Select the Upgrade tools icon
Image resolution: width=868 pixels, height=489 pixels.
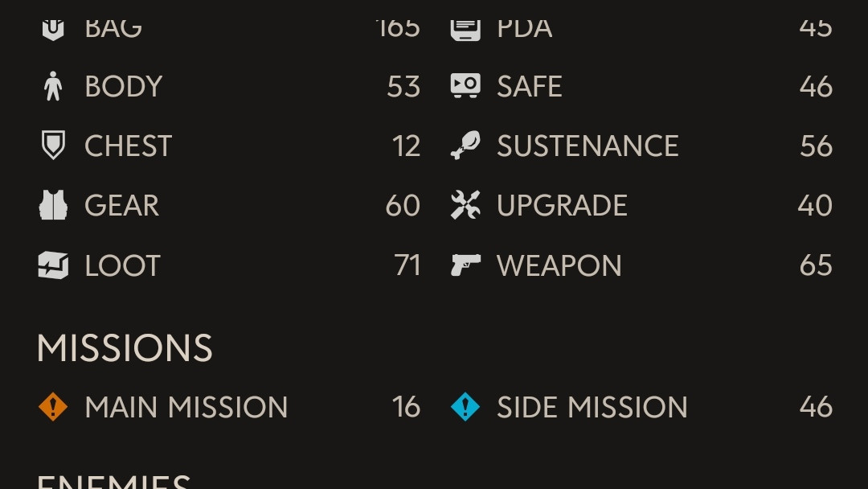tap(465, 205)
